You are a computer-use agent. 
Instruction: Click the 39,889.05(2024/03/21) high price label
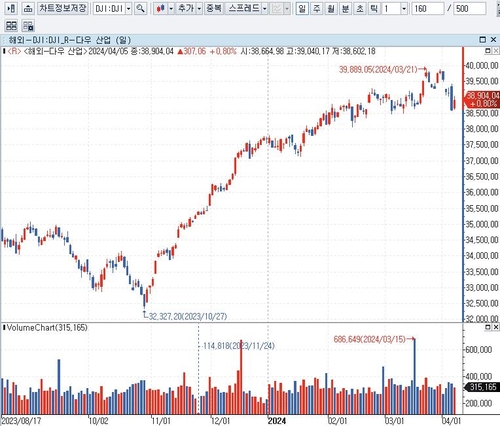378,69
